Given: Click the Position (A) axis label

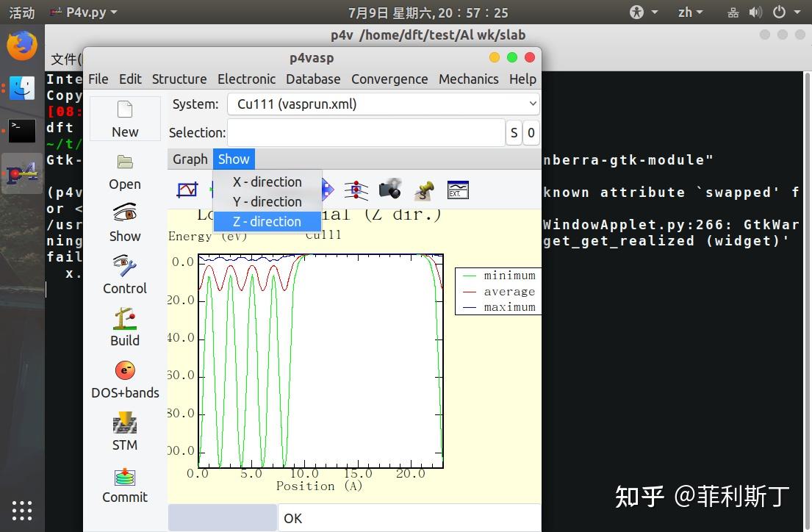Looking at the screenshot, I should [319, 486].
